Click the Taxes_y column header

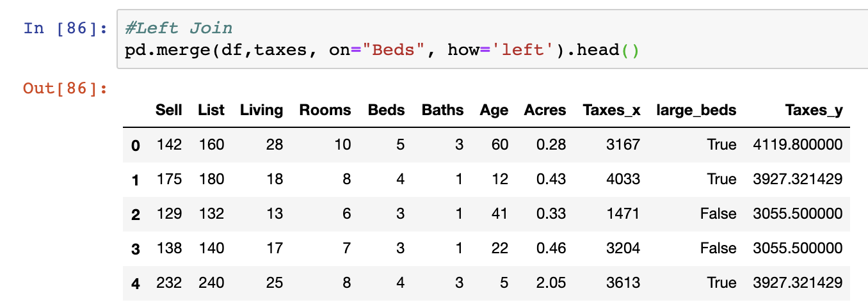coord(814,110)
